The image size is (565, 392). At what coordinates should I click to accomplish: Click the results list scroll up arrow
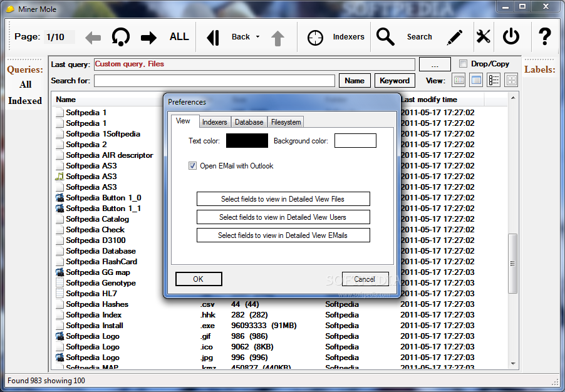pyautogui.click(x=513, y=98)
